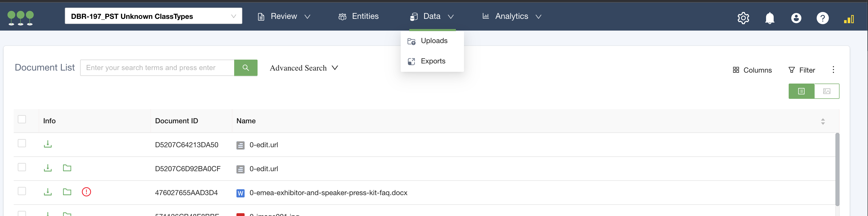Select Uploads from the Data menu
Viewport: 868px width, 216px height.
[x=434, y=41]
